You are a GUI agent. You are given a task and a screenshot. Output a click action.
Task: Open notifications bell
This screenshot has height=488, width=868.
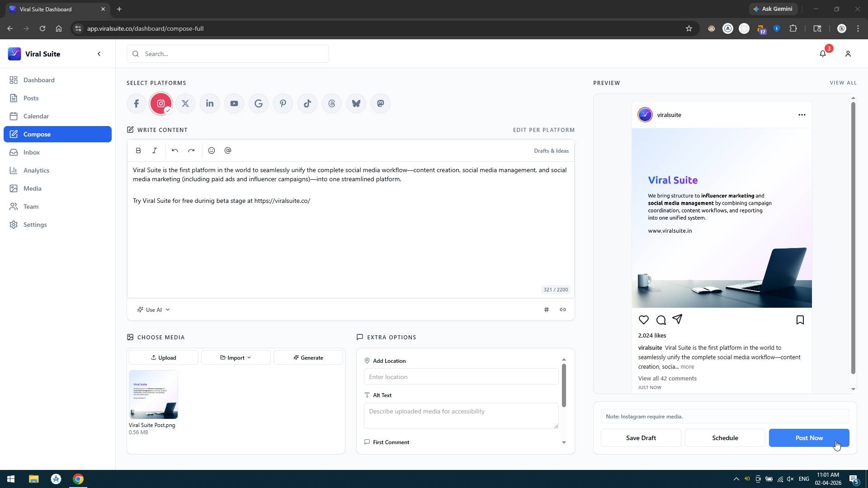(x=823, y=54)
